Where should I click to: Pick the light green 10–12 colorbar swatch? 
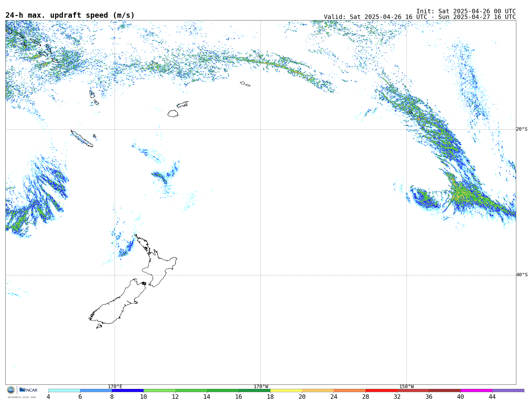pos(159,390)
